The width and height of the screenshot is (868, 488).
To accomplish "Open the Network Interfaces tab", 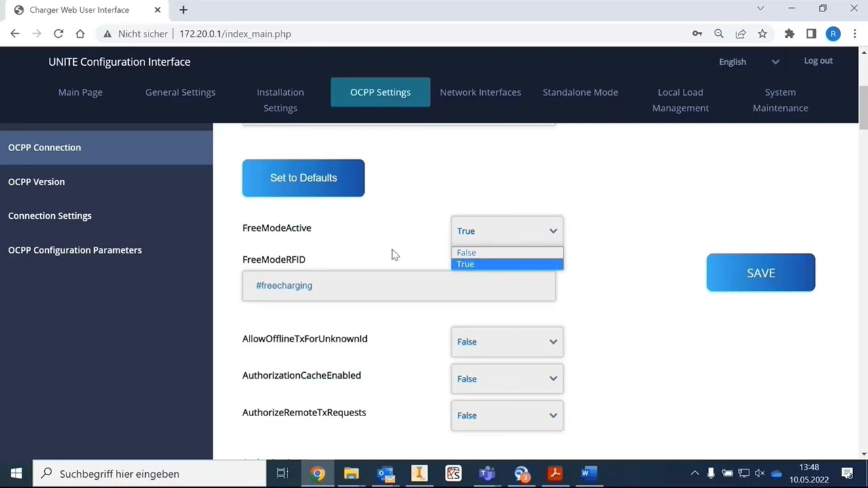I will click(480, 92).
